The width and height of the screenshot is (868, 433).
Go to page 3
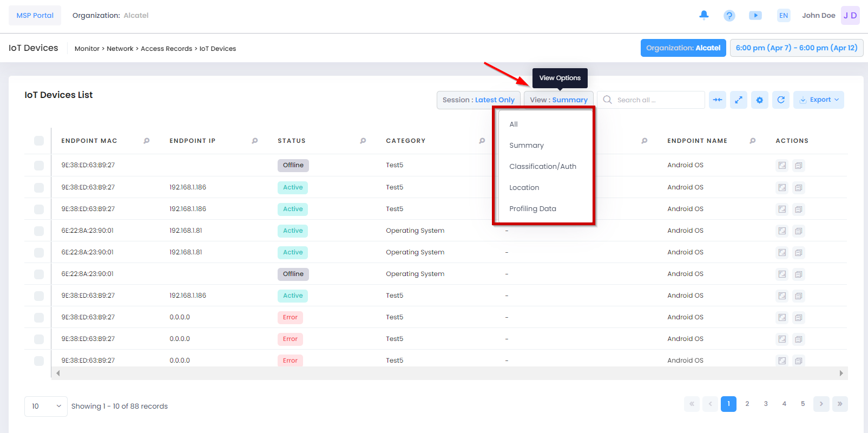[x=766, y=404]
